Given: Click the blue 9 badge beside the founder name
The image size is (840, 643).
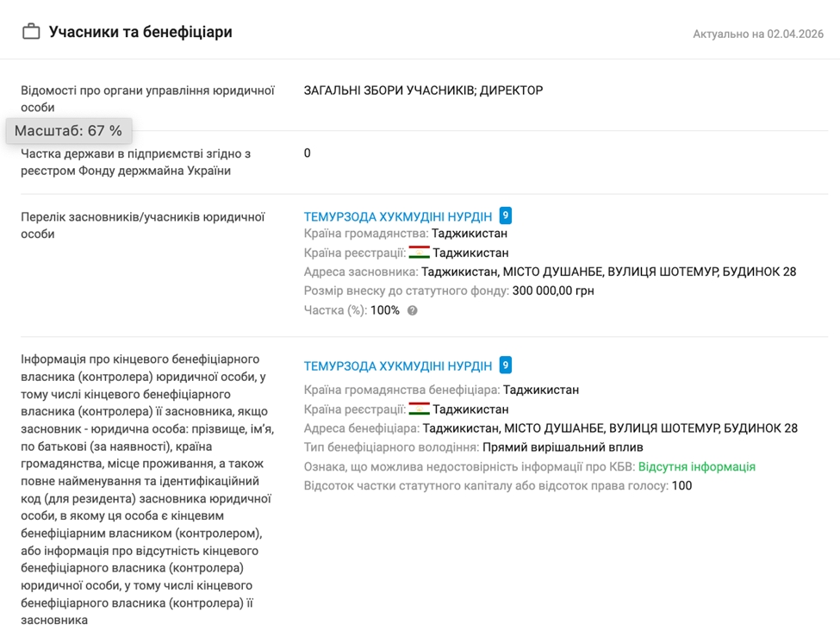Looking at the screenshot, I should click(x=506, y=215).
